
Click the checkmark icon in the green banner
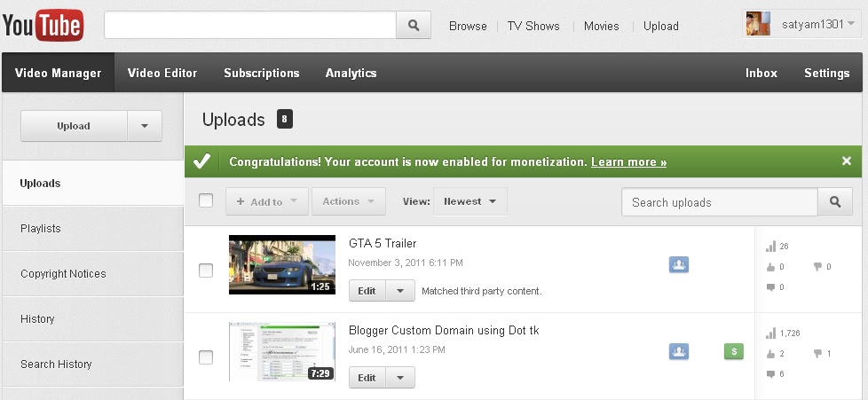click(x=202, y=161)
